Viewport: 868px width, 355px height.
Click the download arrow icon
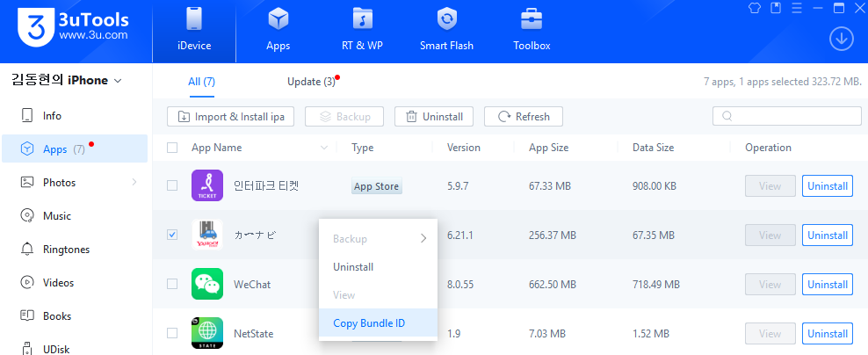(x=842, y=39)
